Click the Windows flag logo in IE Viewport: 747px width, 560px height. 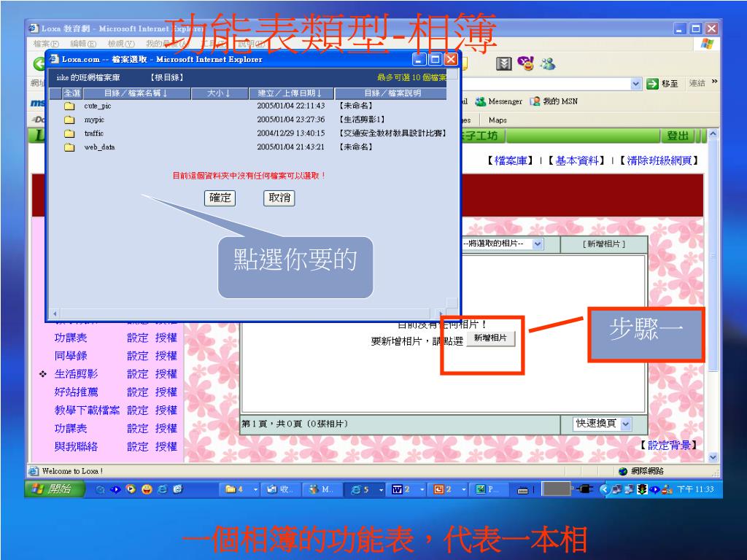[x=707, y=44]
